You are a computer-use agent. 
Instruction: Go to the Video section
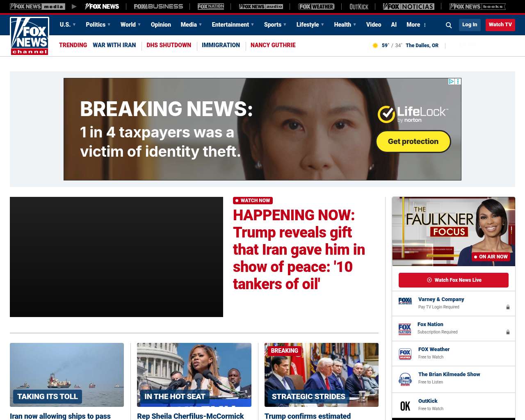[x=374, y=25]
